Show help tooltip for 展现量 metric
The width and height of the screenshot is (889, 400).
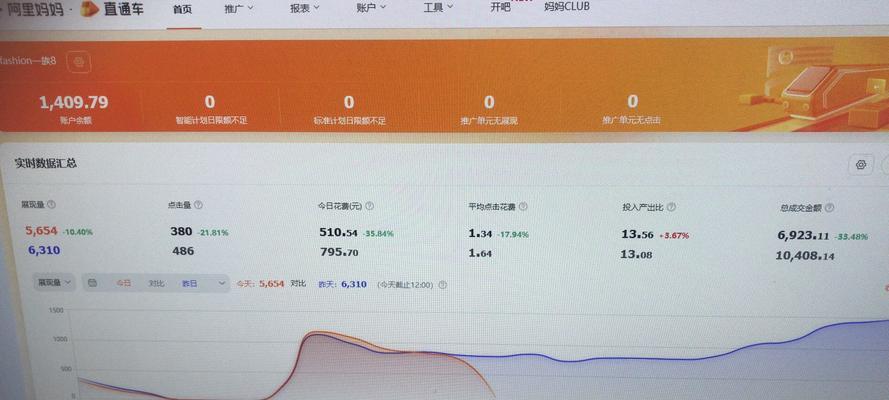click(x=52, y=205)
